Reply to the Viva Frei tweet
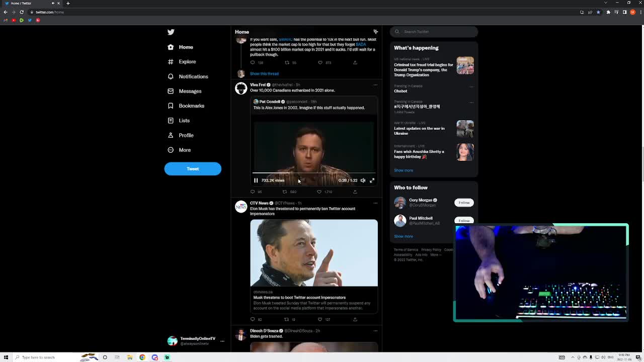The width and height of the screenshot is (644, 362). [x=253, y=192]
